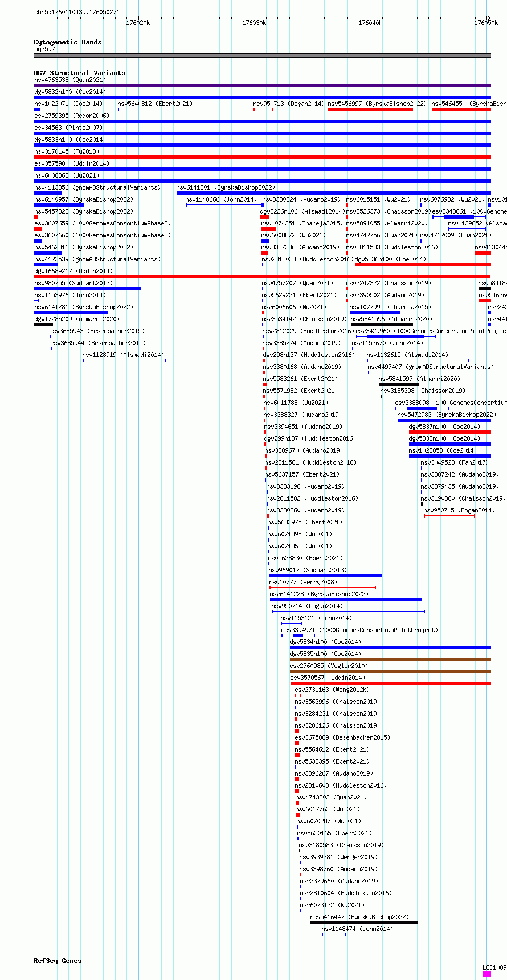The image size is (507, 980).
Task: Select the magenta gene block under LOC1009
Action: (487, 974)
